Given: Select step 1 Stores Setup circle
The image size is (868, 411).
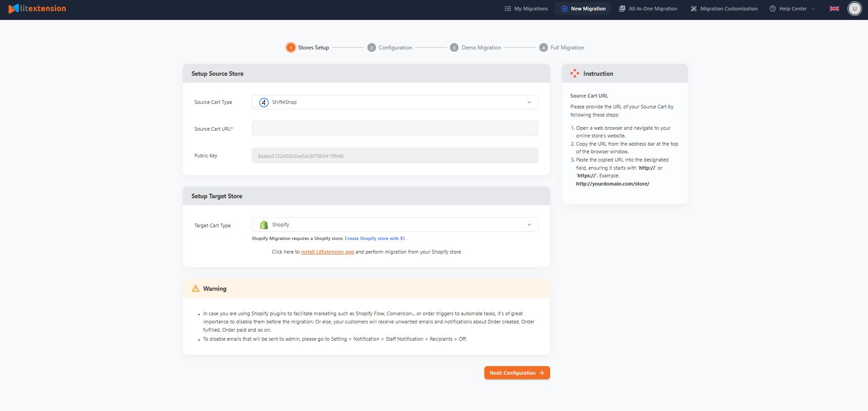Looking at the screenshot, I should click(291, 48).
